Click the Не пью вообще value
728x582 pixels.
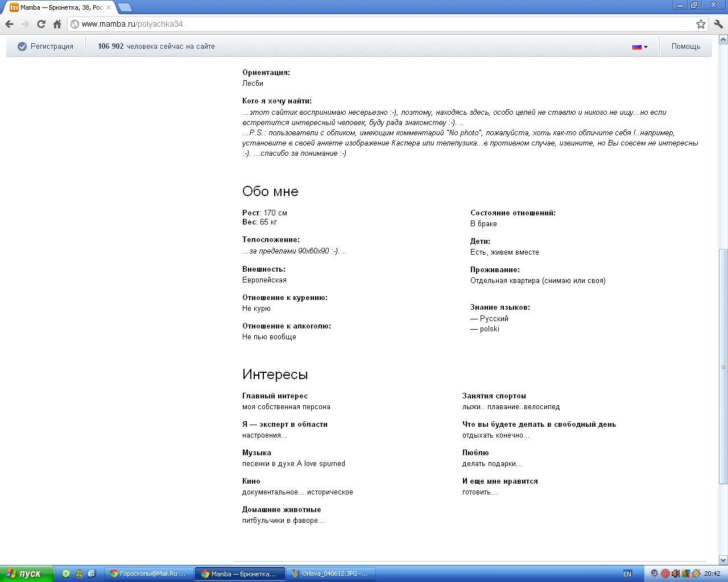coord(269,336)
